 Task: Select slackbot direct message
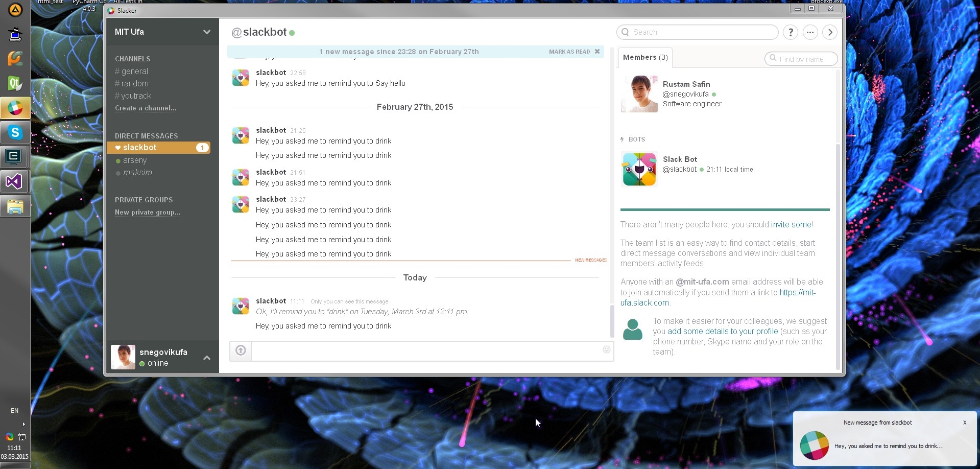158,148
